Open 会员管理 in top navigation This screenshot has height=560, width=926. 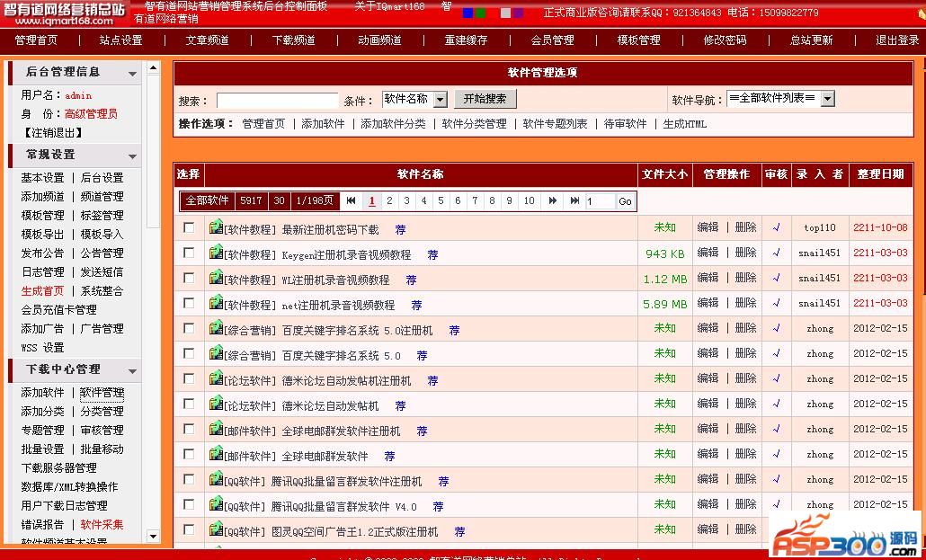coord(552,40)
